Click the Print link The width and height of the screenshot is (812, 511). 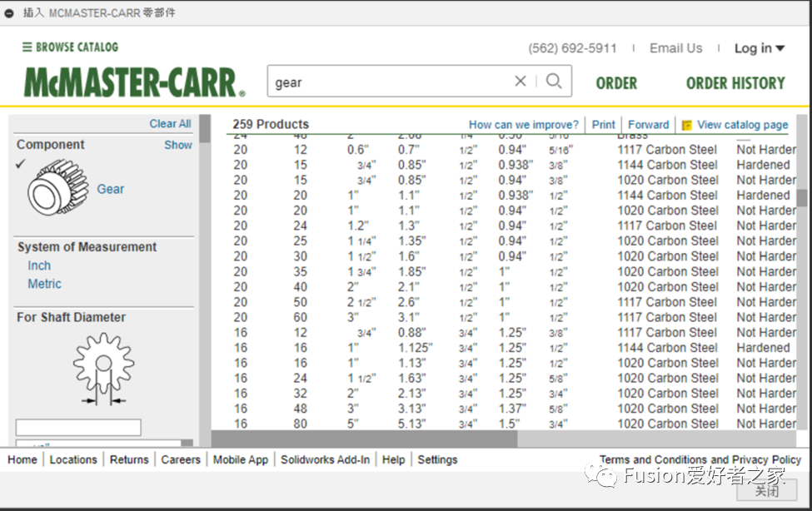(x=604, y=125)
